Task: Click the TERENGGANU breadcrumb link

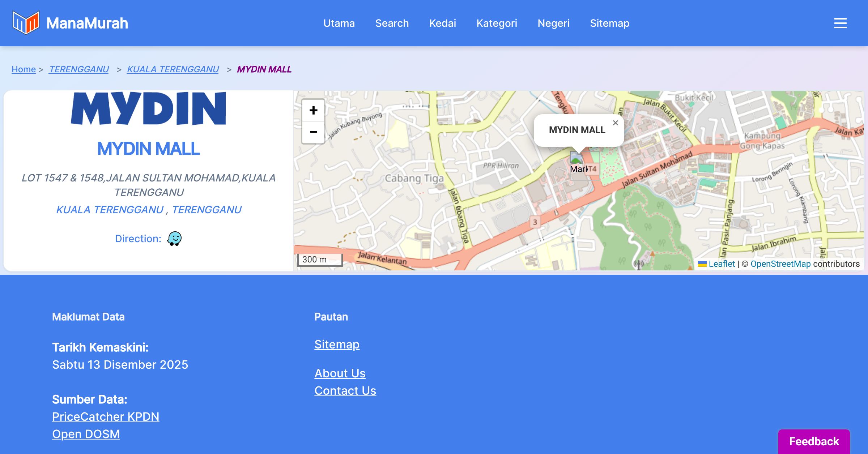Action: coord(79,69)
